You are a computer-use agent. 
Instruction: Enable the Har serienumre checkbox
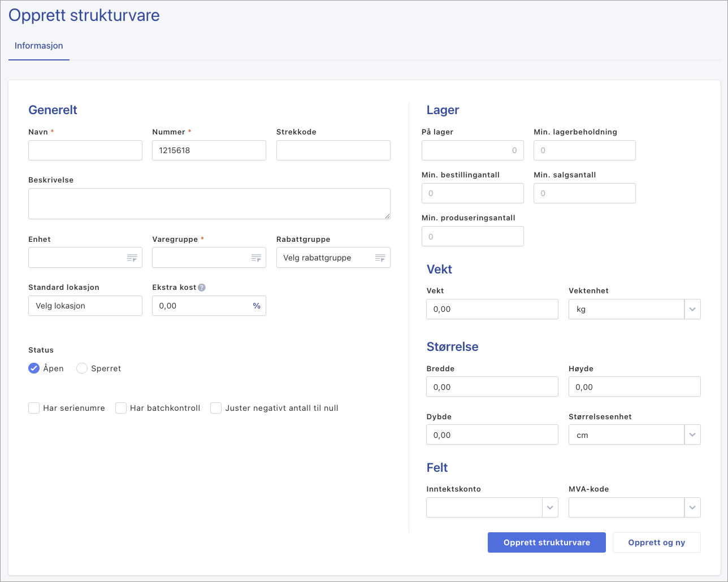34,408
